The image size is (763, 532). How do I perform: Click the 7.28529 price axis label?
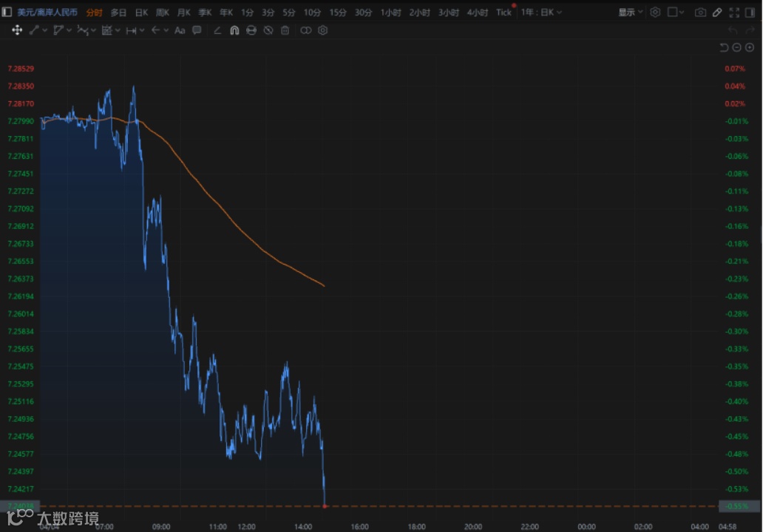21,69
